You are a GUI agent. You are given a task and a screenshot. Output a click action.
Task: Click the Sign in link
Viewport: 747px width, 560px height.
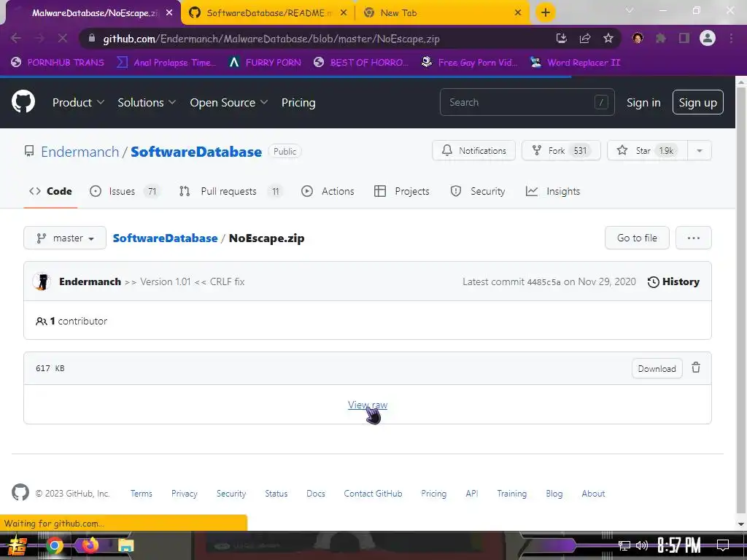643,102
